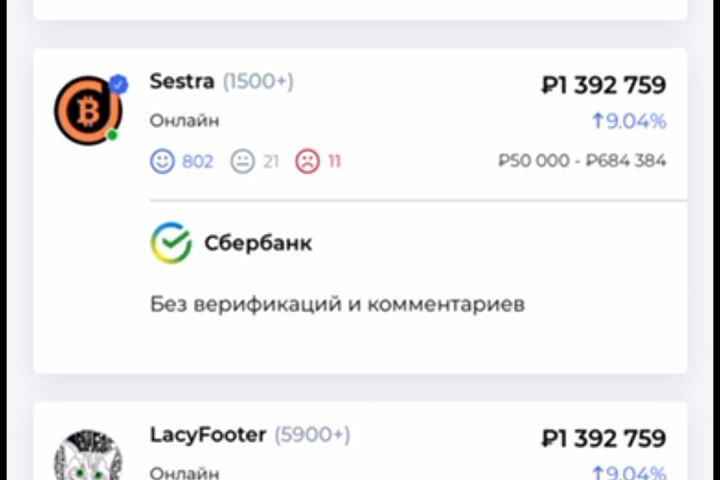This screenshot has width=720, height=480.
Task: Click the green Sberbank logo icon
Action: coord(171,243)
